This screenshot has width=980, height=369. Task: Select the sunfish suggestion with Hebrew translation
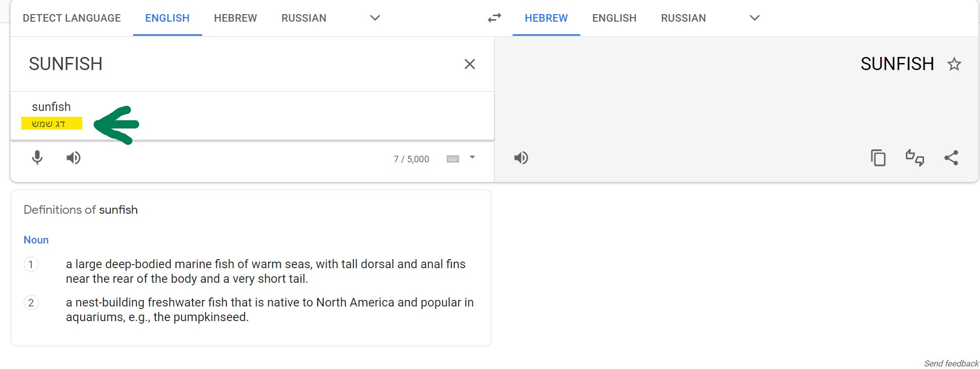[x=51, y=115]
